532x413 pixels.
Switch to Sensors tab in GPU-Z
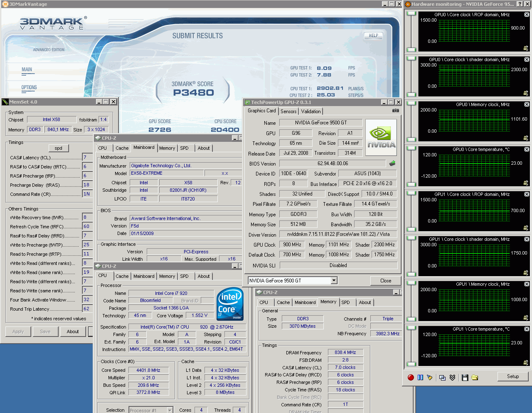(288, 111)
